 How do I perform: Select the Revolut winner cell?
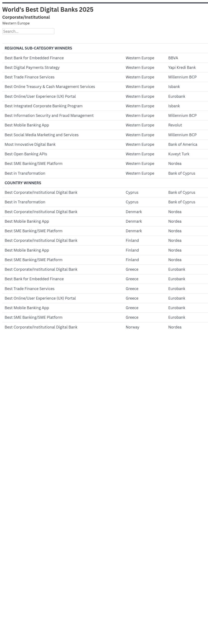point(175,125)
